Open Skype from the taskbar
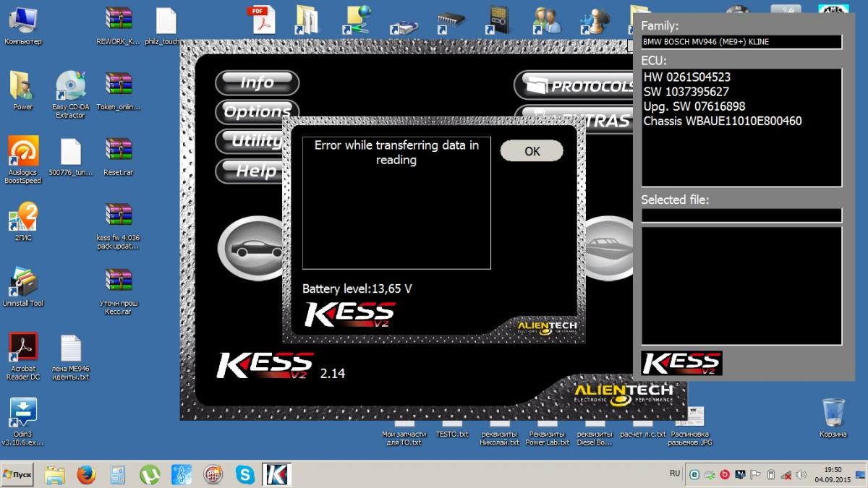This screenshot has height=488, width=868. [245, 474]
